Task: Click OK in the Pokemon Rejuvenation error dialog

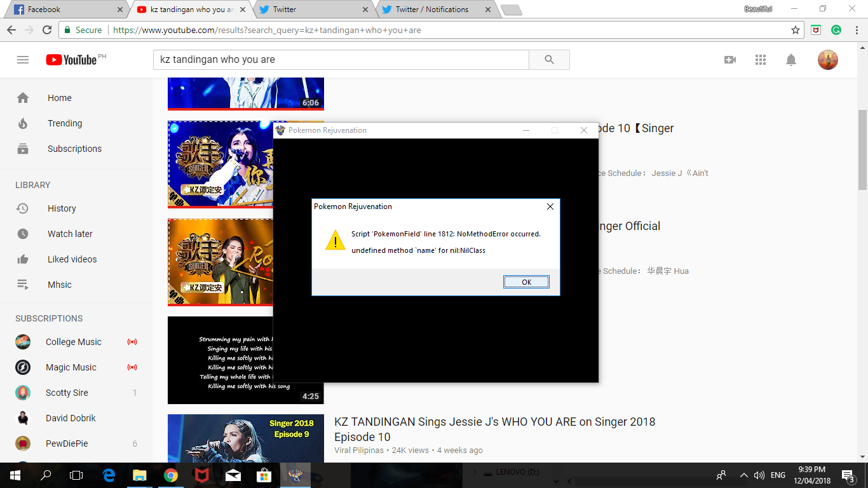Action: [526, 282]
